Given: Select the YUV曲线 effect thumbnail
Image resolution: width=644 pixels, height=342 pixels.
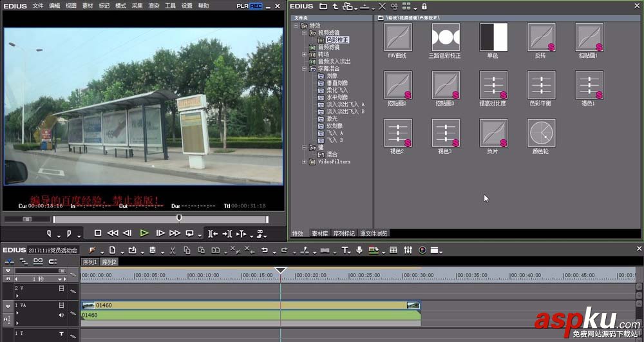Looking at the screenshot, I should pos(397,37).
